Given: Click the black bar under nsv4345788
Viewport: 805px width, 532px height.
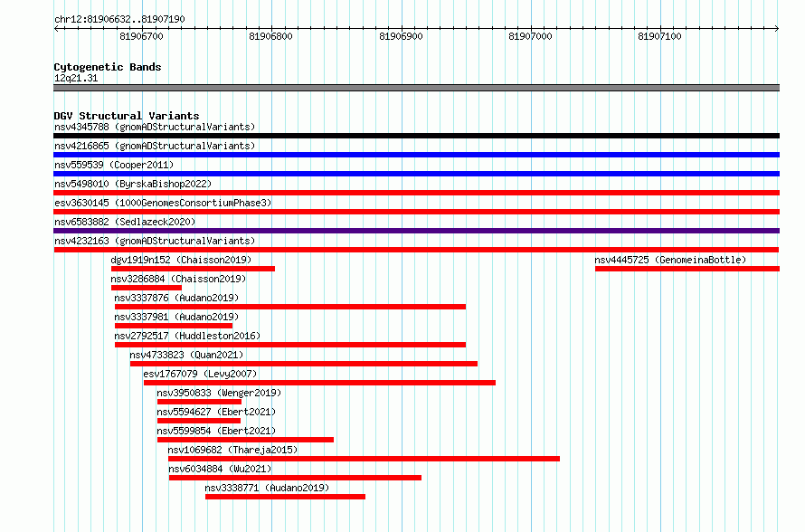Looking at the screenshot, I should coord(416,136).
